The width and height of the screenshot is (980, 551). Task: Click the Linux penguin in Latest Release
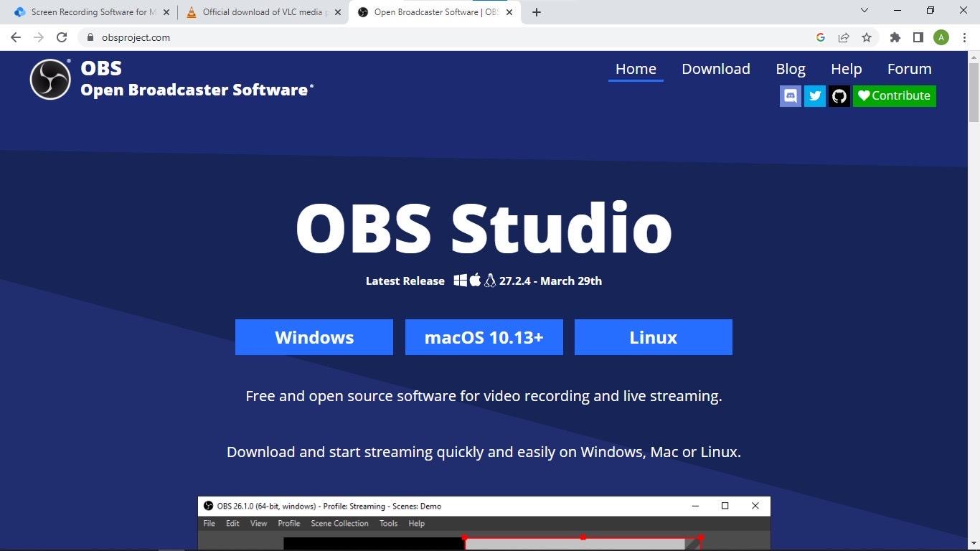[x=490, y=281]
